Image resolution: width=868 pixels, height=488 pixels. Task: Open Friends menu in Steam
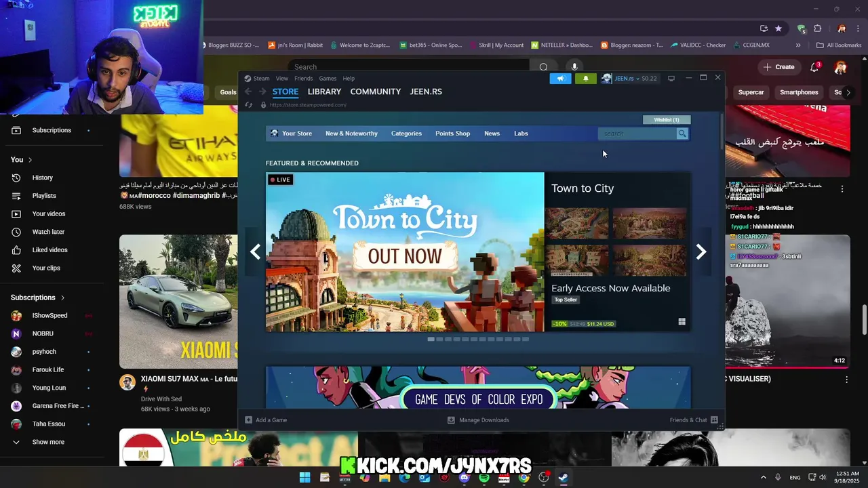tap(303, 79)
